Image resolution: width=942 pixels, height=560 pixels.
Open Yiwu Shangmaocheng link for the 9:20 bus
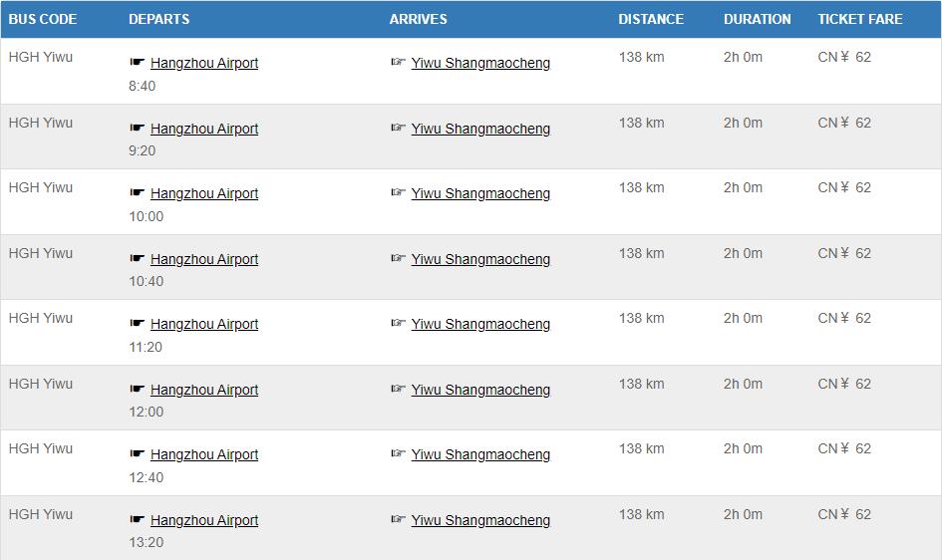(480, 129)
